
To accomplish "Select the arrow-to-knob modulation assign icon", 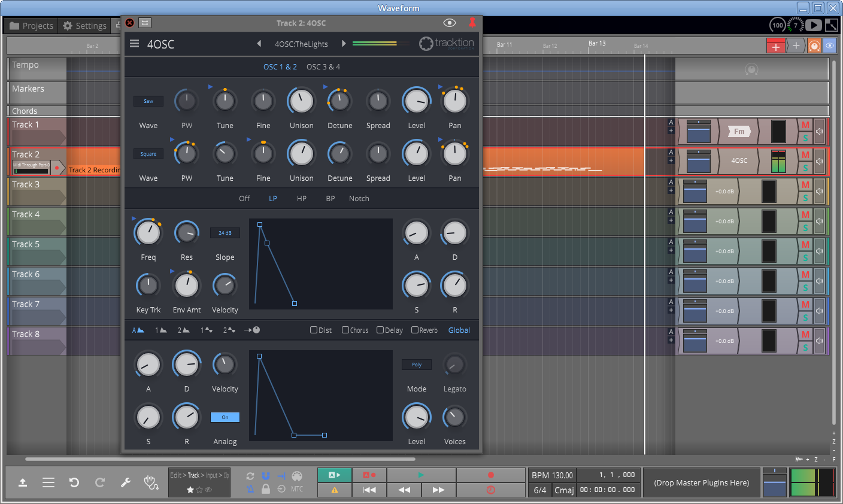I will tap(252, 330).
